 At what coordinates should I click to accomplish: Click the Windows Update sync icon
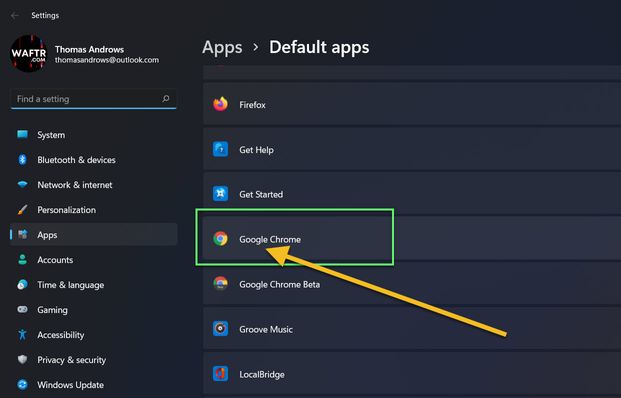click(x=23, y=385)
